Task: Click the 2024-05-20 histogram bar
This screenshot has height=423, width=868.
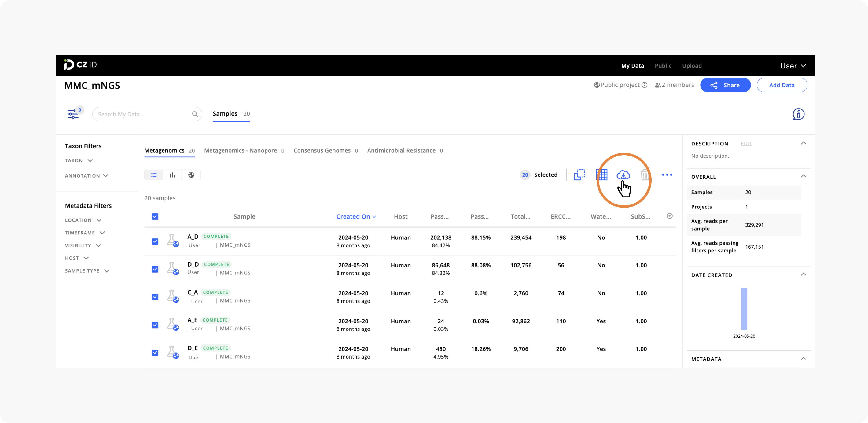Action: (x=744, y=309)
